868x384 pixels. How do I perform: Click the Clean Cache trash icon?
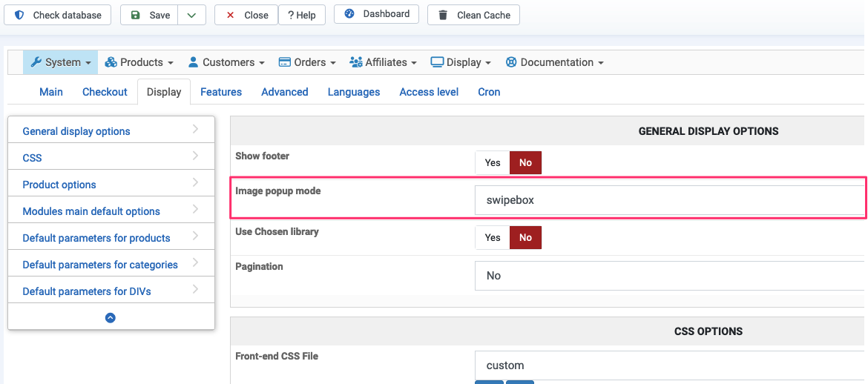tap(443, 15)
